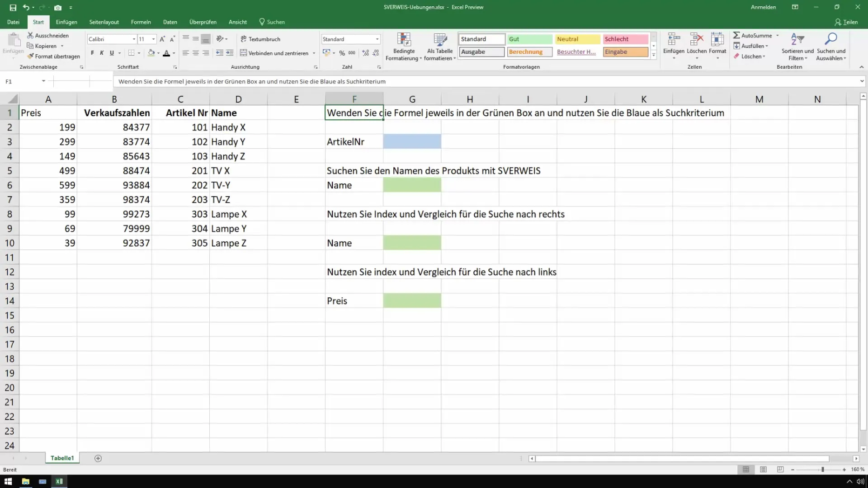Open the font size 11 dropdown
Screen dimensions: 868x488
[154, 39]
